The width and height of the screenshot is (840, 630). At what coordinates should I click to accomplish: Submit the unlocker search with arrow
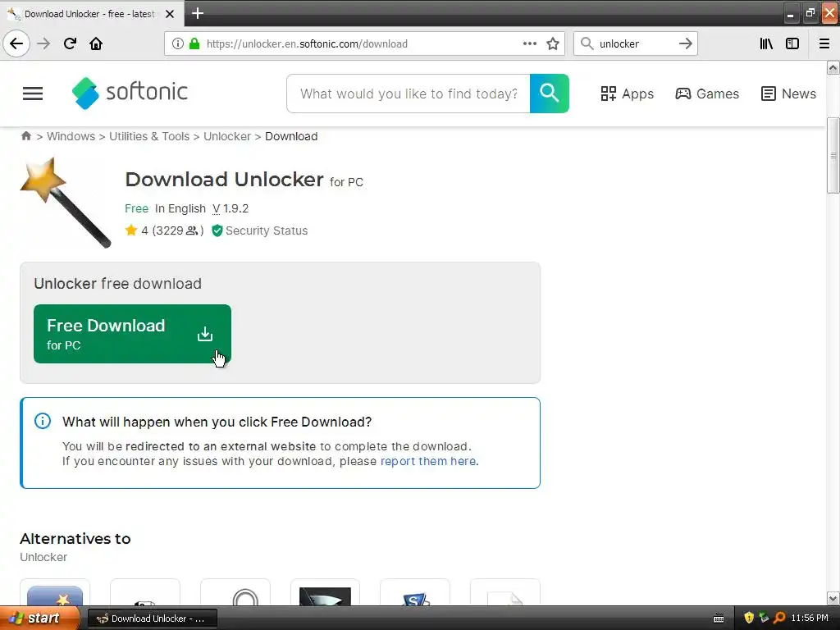click(x=685, y=44)
